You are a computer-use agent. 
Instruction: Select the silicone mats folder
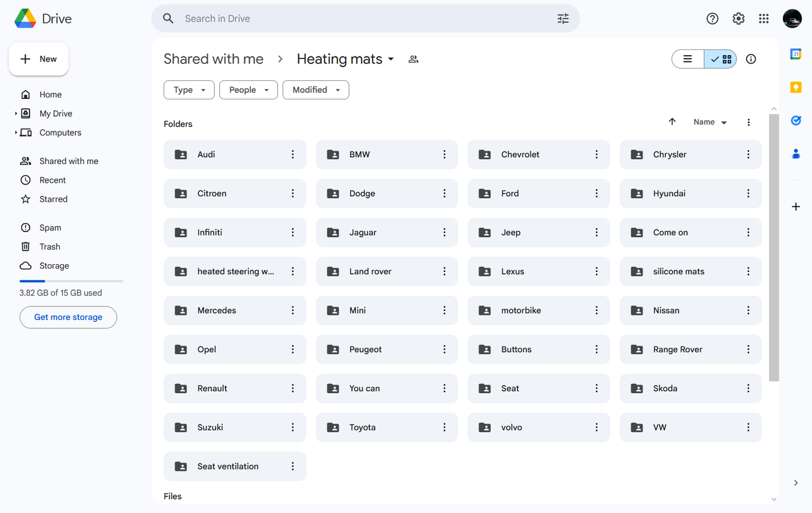[x=691, y=271]
